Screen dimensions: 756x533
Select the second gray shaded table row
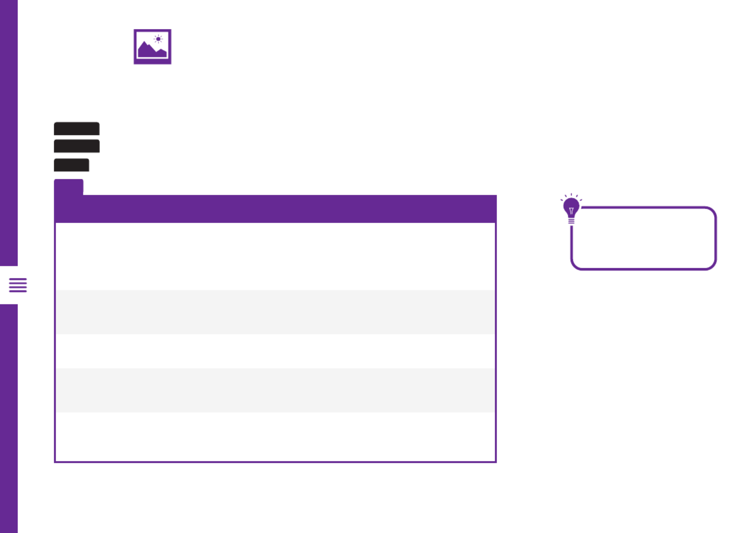coord(275,390)
